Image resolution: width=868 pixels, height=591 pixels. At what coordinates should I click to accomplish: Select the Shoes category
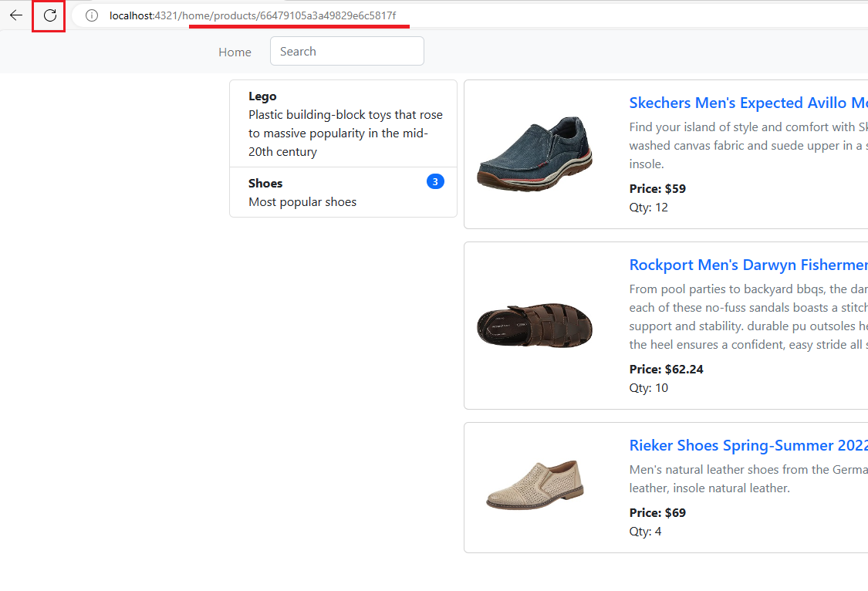[x=343, y=192]
